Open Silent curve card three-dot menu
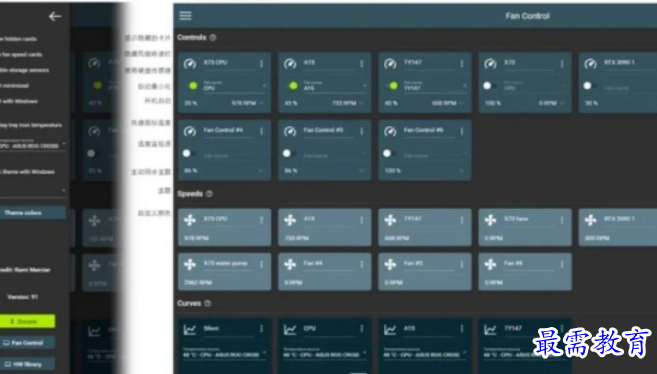657x374 pixels. [x=261, y=329]
